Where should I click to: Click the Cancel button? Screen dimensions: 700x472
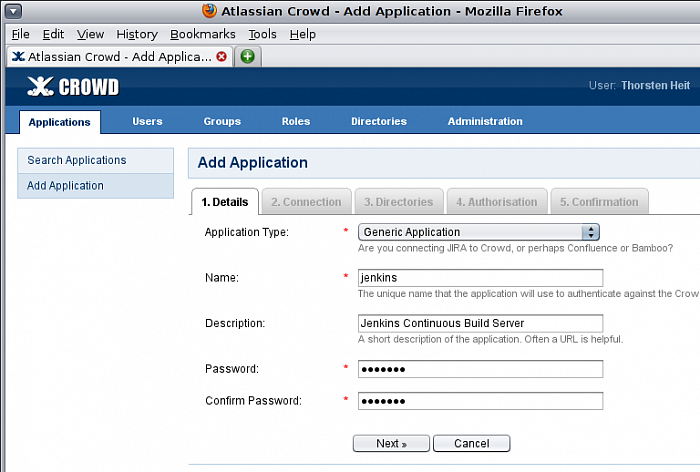click(x=471, y=443)
